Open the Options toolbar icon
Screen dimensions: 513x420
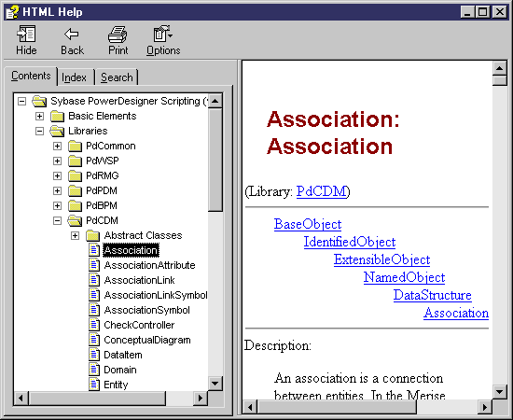[x=163, y=34]
